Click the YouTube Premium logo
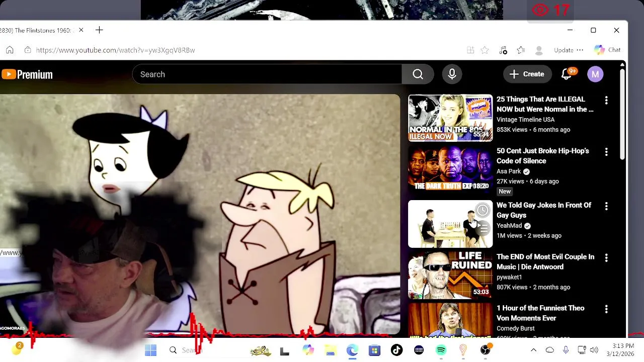This screenshot has width=644, height=362. tap(27, 74)
